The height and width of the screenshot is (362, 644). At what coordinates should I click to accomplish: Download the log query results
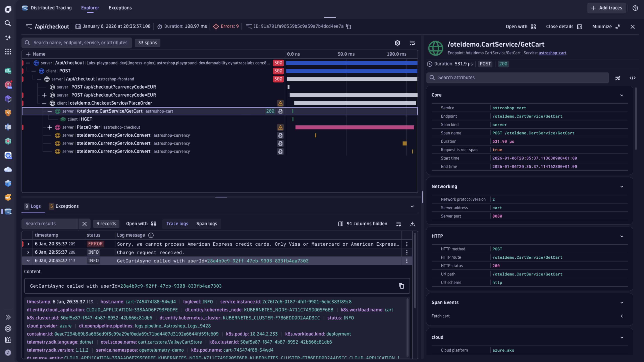tap(412, 224)
